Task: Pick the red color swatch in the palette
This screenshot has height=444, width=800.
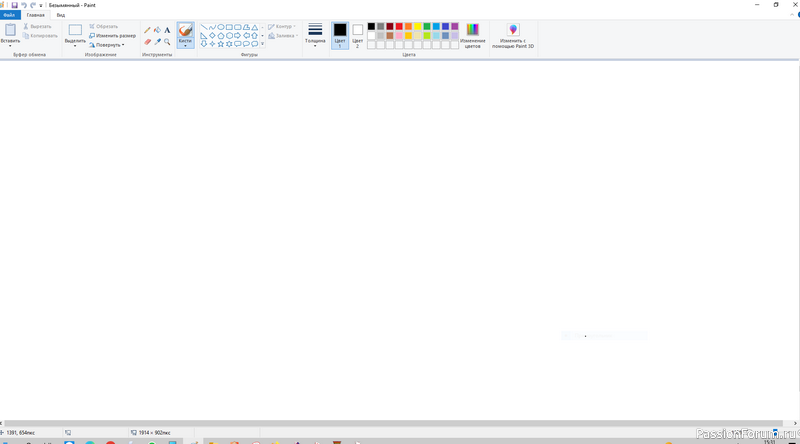Action: tap(399, 26)
